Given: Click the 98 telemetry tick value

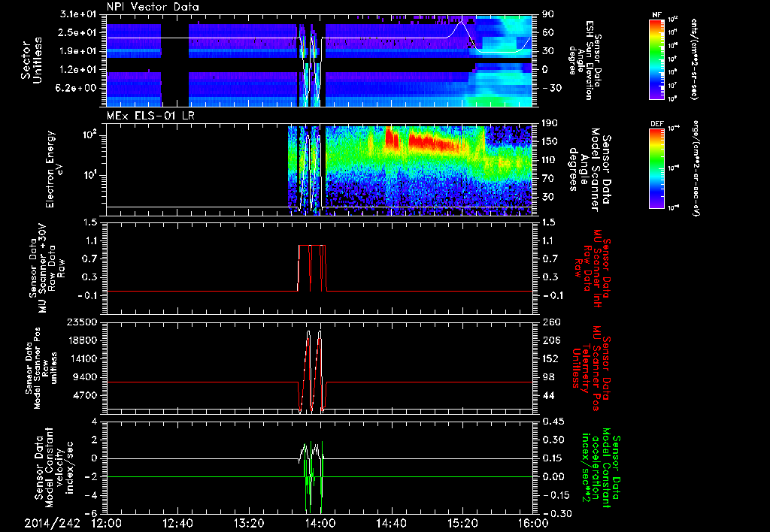Looking at the screenshot, I should (547, 377).
